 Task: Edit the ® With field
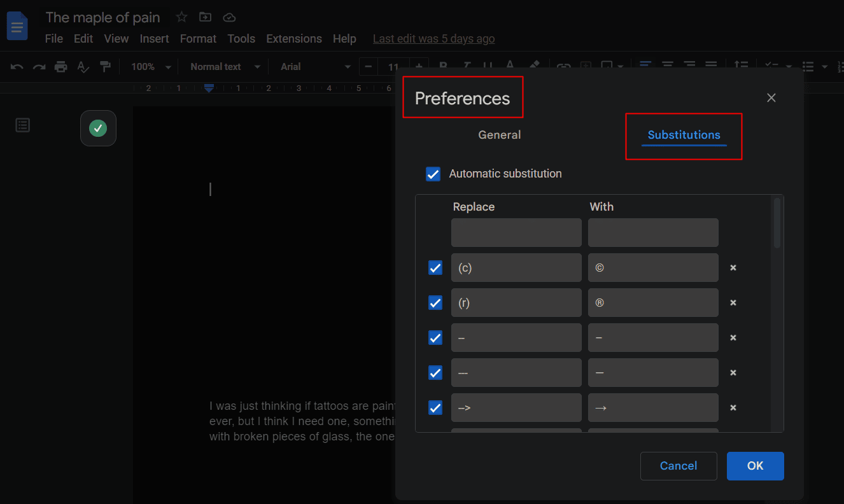pos(653,303)
